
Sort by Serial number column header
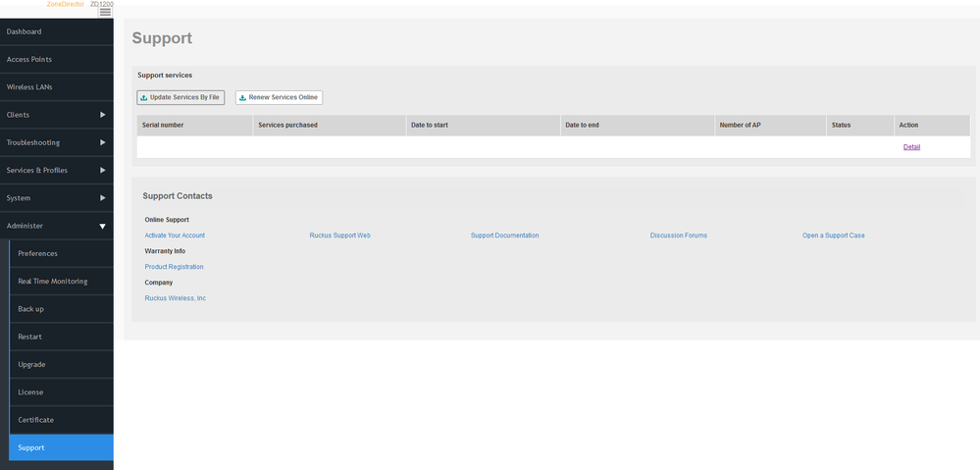[x=163, y=126]
